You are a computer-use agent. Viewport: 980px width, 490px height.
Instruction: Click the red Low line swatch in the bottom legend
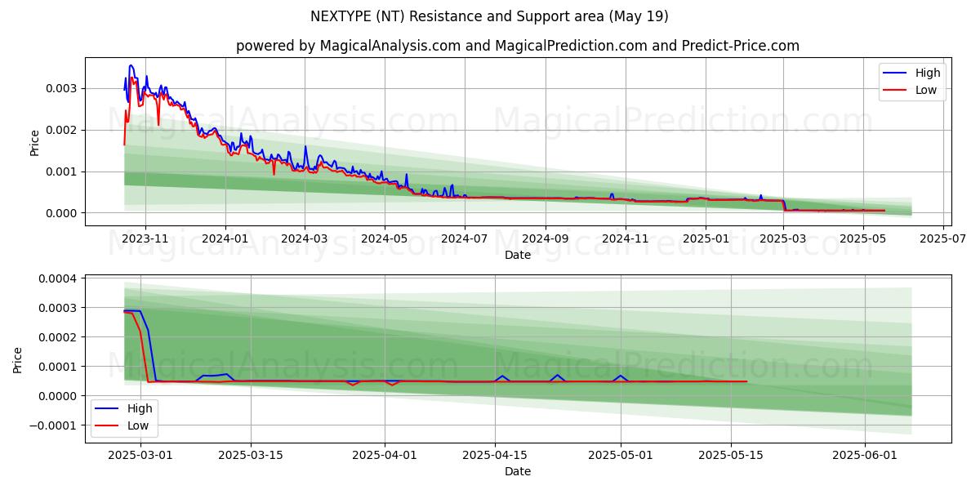pyautogui.click(x=108, y=426)
